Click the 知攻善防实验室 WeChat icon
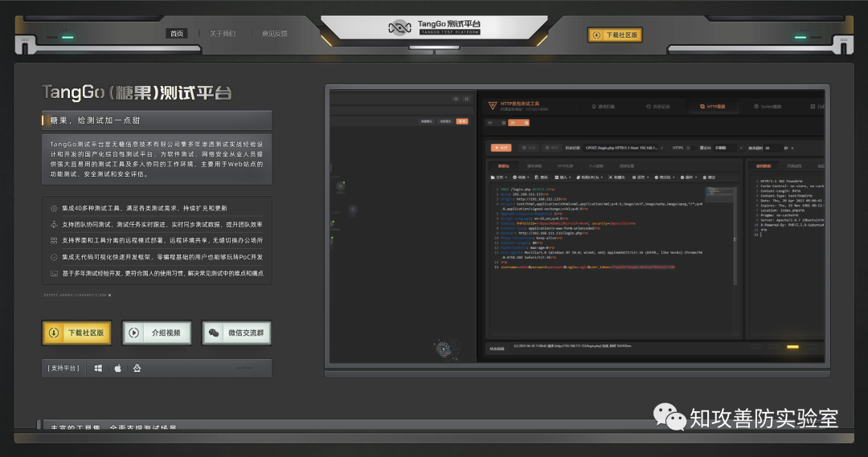The image size is (868, 457). (669, 417)
